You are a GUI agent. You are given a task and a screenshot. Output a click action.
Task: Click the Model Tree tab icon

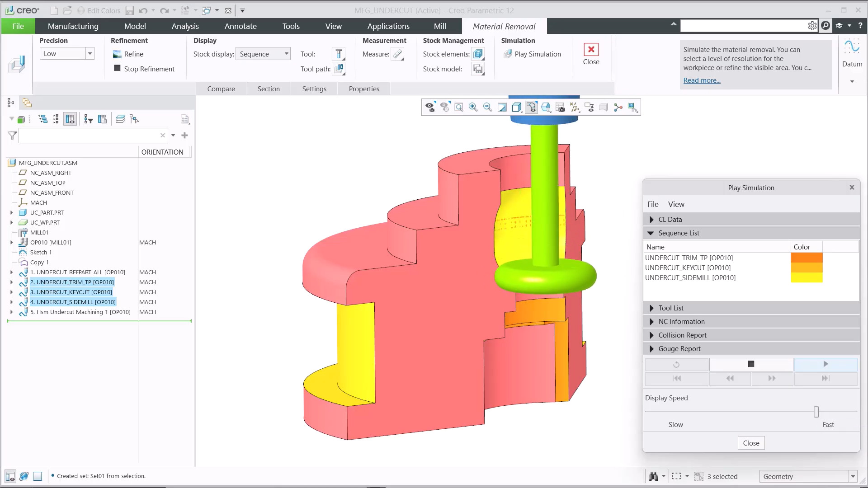[11, 103]
